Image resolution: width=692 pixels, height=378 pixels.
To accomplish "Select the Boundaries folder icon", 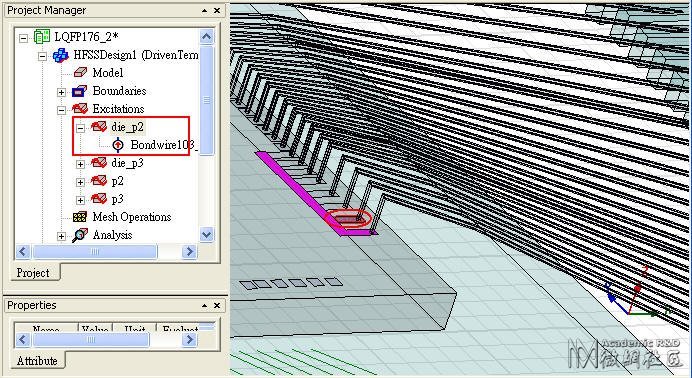I will (79, 91).
